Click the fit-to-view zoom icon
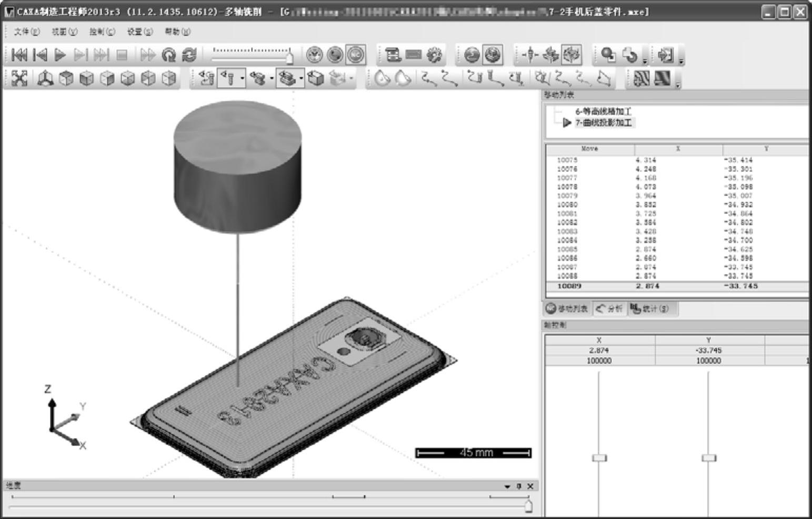 point(19,78)
